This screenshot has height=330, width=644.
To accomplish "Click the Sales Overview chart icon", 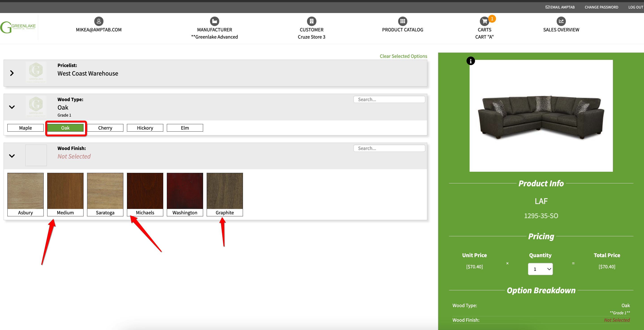I will (x=561, y=21).
